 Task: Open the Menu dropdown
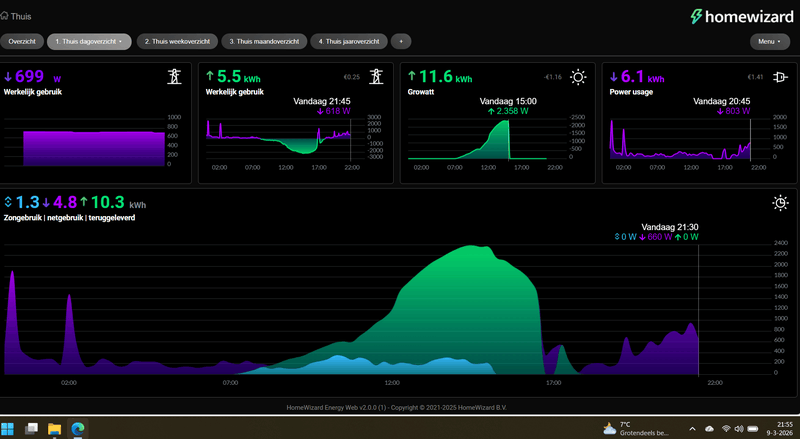coord(769,42)
